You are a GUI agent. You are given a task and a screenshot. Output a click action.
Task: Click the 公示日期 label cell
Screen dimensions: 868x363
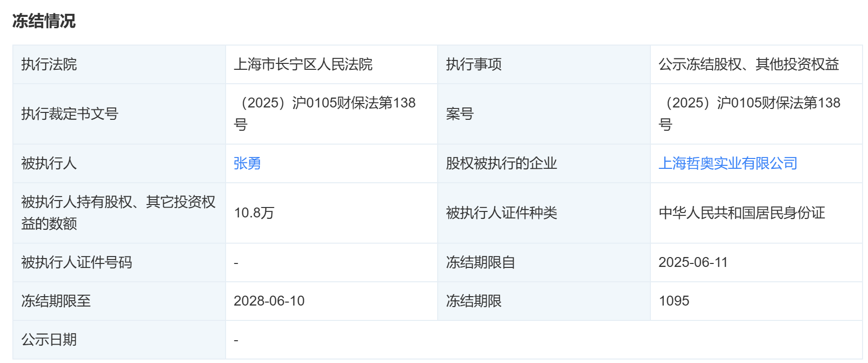click(x=119, y=340)
